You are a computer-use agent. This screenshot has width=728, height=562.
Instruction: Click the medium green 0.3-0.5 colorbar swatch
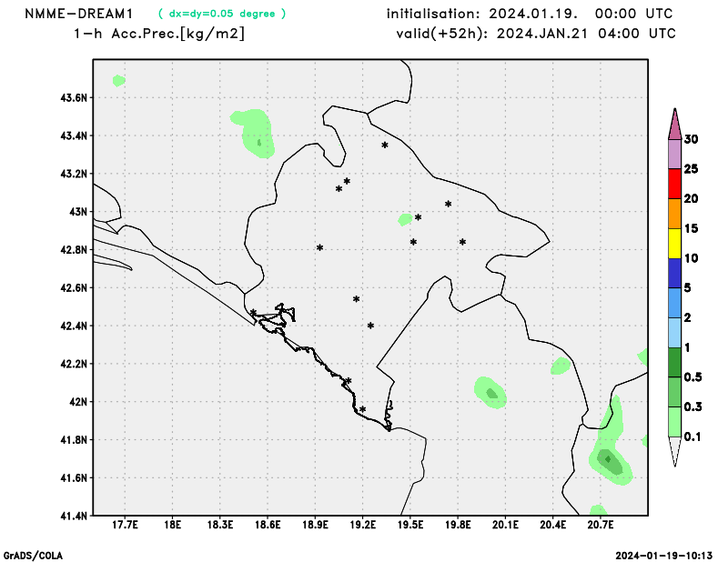674,392
